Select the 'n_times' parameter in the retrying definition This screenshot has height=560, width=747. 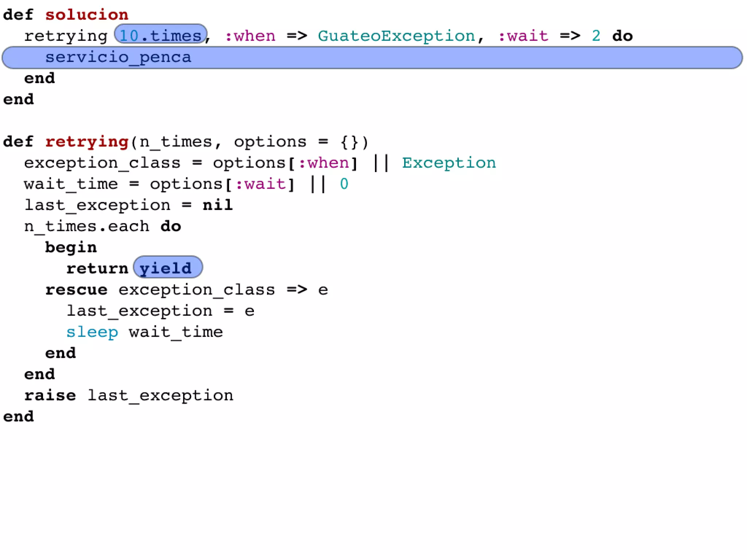pyautogui.click(x=176, y=142)
